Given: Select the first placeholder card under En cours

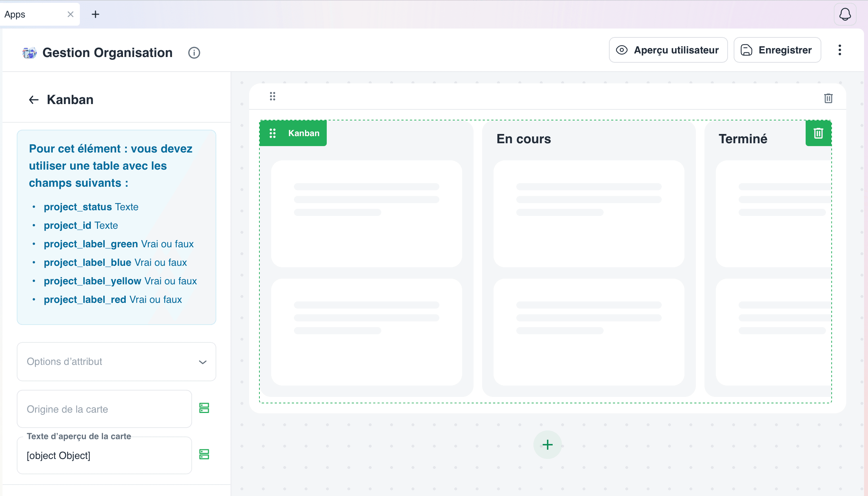Looking at the screenshot, I should tap(589, 214).
